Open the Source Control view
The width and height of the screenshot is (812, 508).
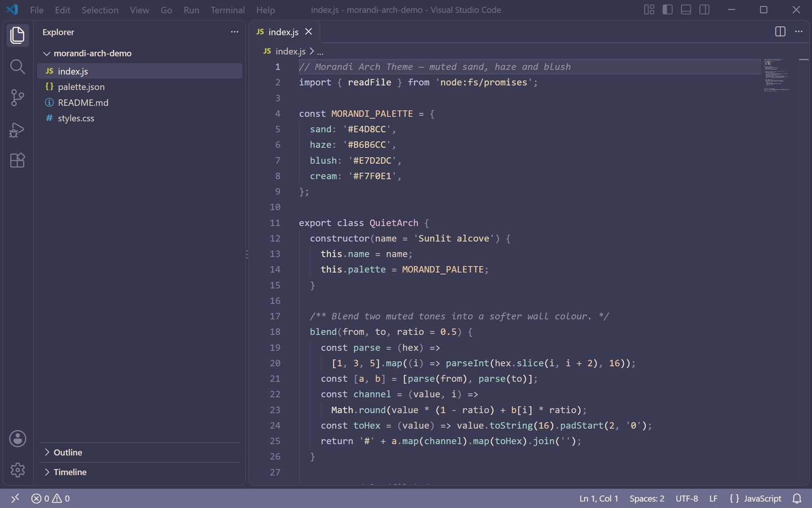(17, 98)
